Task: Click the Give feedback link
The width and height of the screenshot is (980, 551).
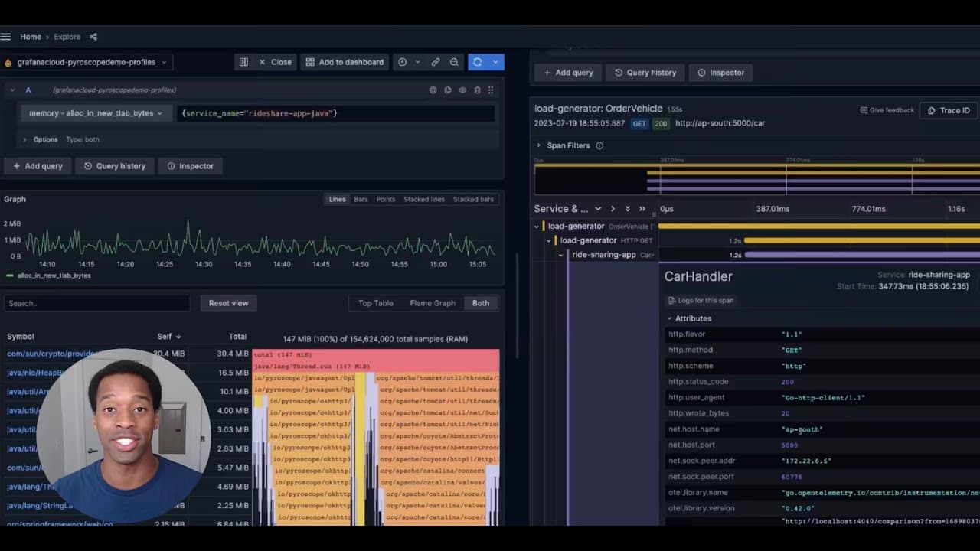Action: (887, 110)
